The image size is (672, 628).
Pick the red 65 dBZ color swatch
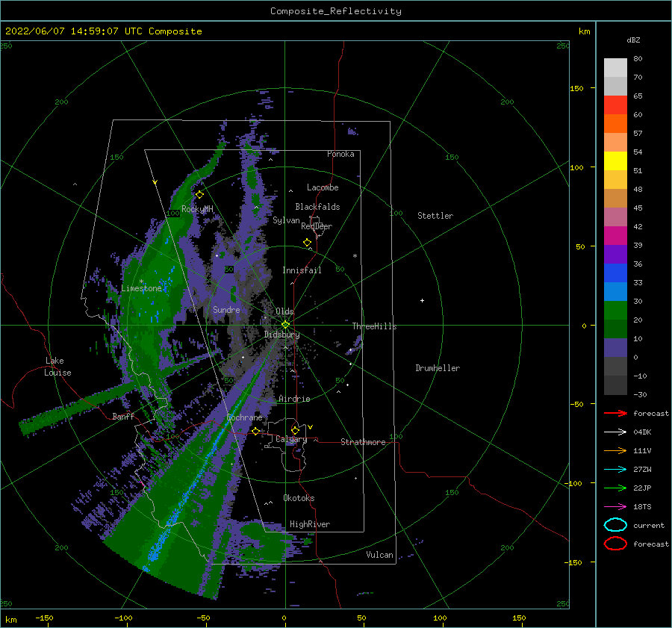pyautogui.click(x=615, y=105)
